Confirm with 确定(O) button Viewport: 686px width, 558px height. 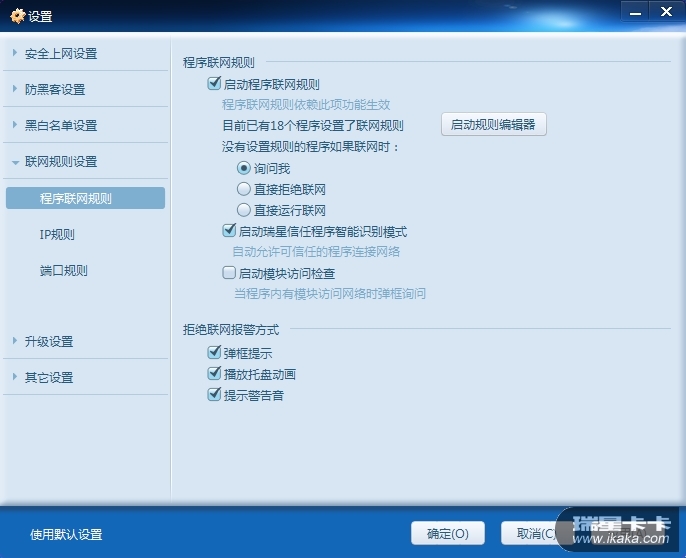coord(448,533)
